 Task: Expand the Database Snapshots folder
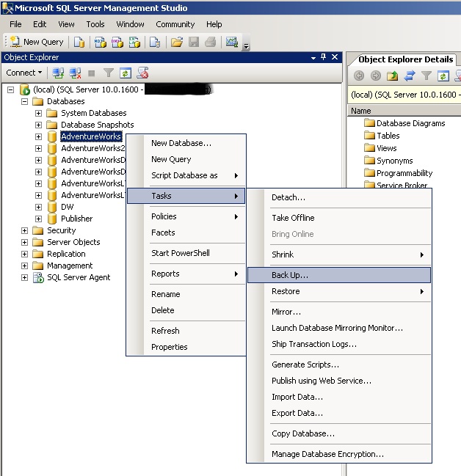pyautogui.click(x=38, y=125)
